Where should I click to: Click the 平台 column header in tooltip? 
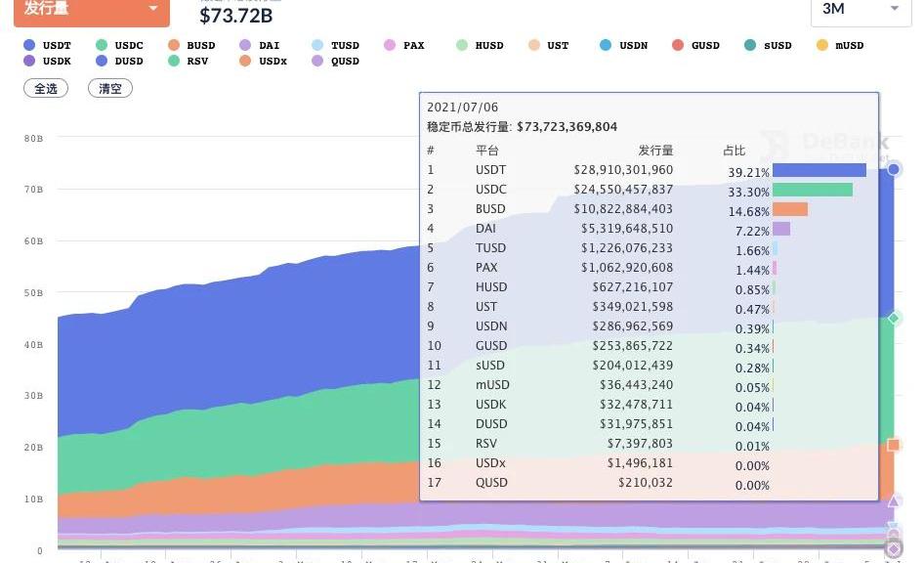coord(487,151)
